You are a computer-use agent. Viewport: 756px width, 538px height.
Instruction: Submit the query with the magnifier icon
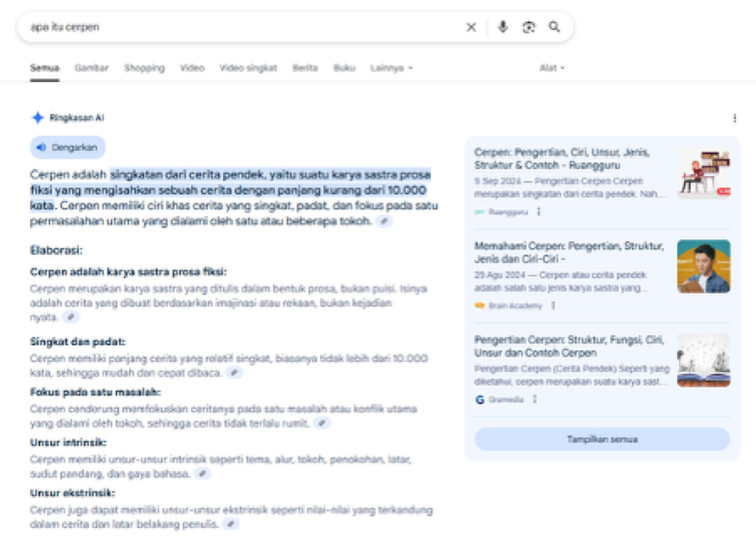pos(555,26)
